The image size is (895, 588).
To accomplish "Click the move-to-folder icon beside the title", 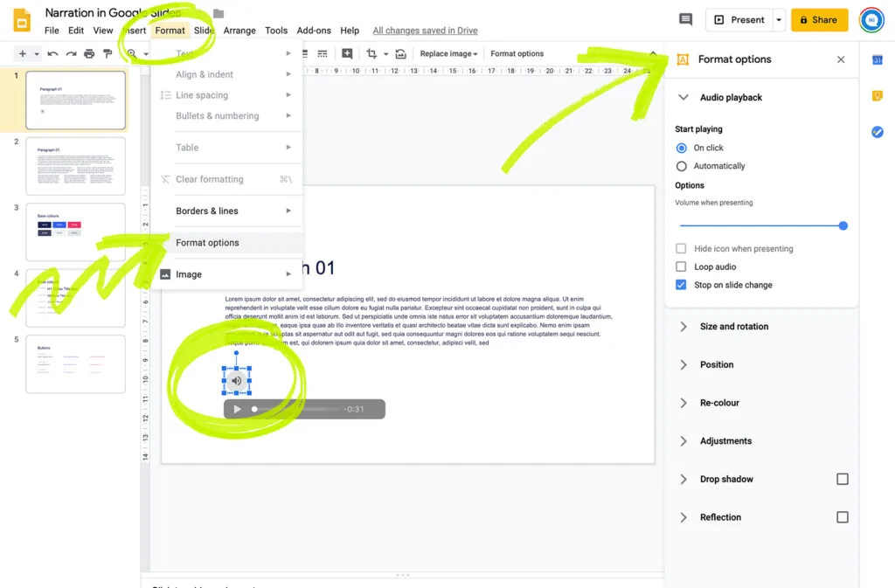I will [219, 13].
